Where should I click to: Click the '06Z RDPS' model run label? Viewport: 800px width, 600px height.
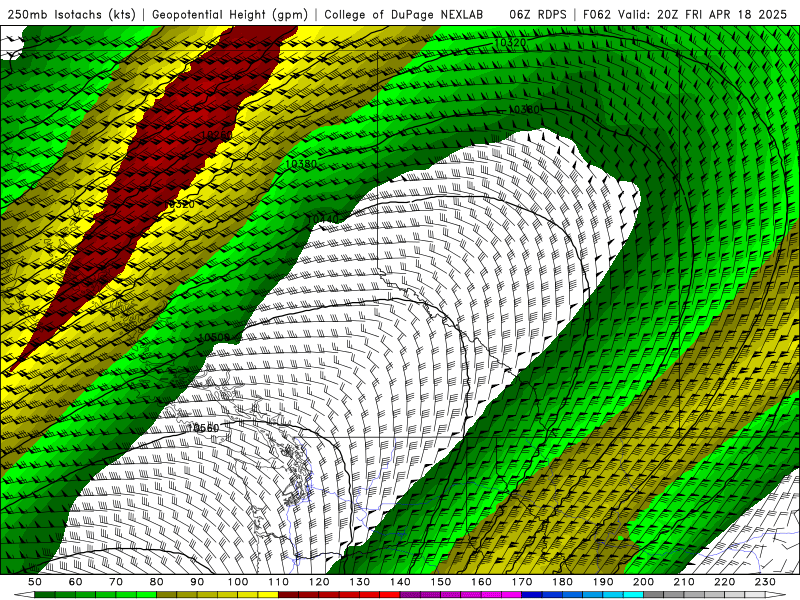point(538,14)
